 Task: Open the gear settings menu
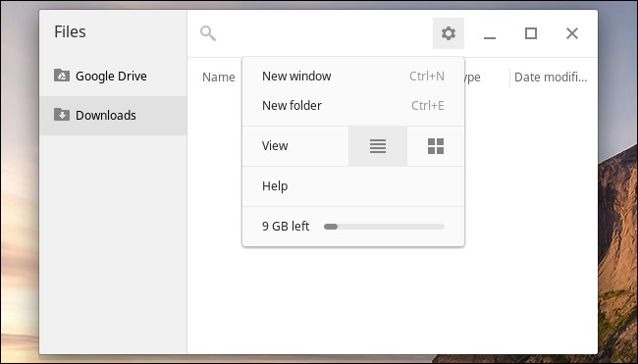click(x=449, y=33)
